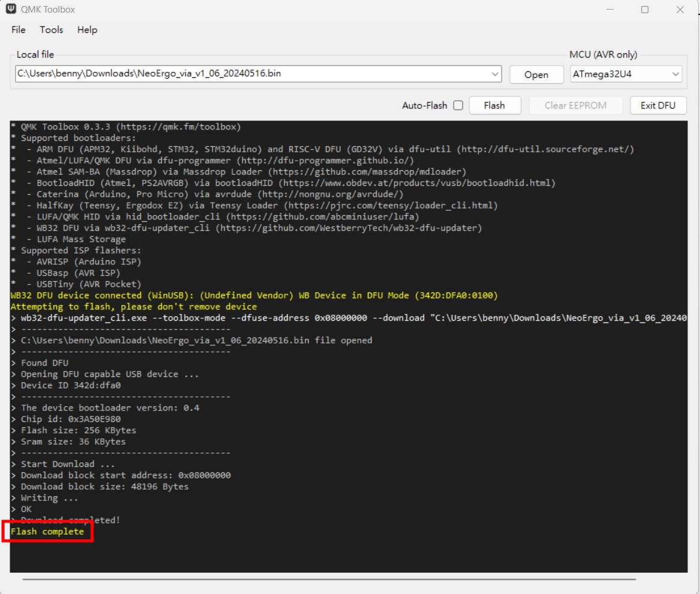700x594 pixels.
Task: Click the Open button
Action: (536, 74)
